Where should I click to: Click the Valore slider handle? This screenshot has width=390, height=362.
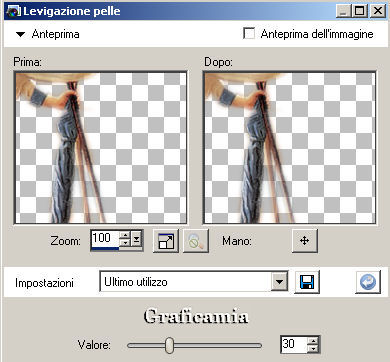click(x=170, y=345)
